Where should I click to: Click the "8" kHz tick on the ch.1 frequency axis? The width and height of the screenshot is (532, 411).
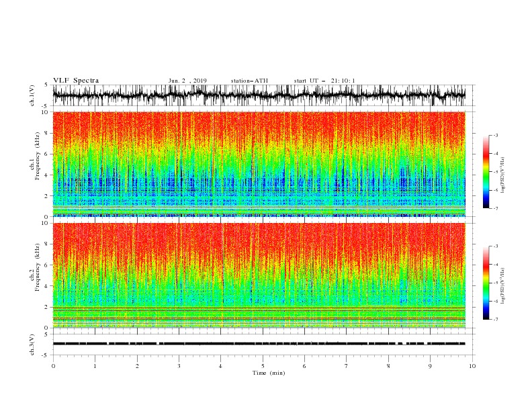click(46, 133)
